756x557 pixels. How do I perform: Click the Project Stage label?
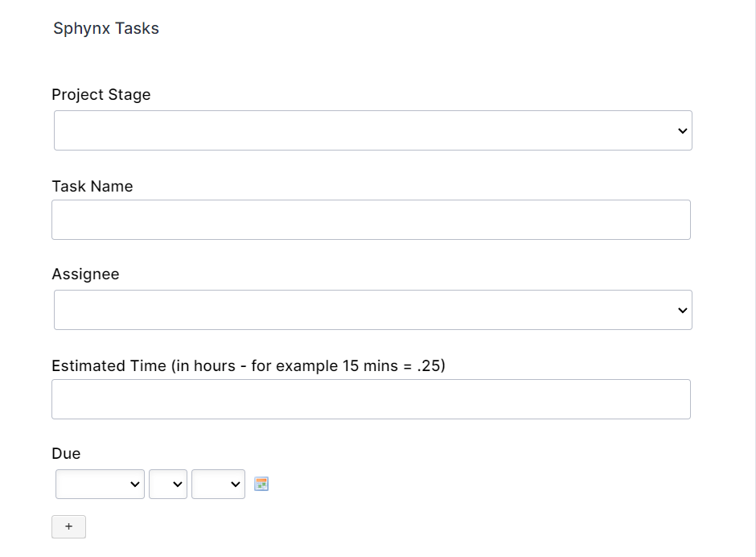coord(101,95)
